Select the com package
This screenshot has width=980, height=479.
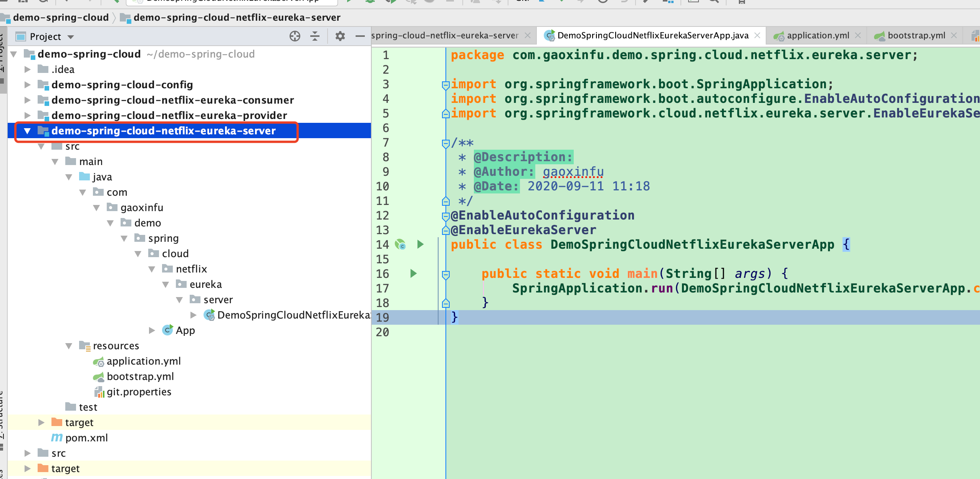117,192
